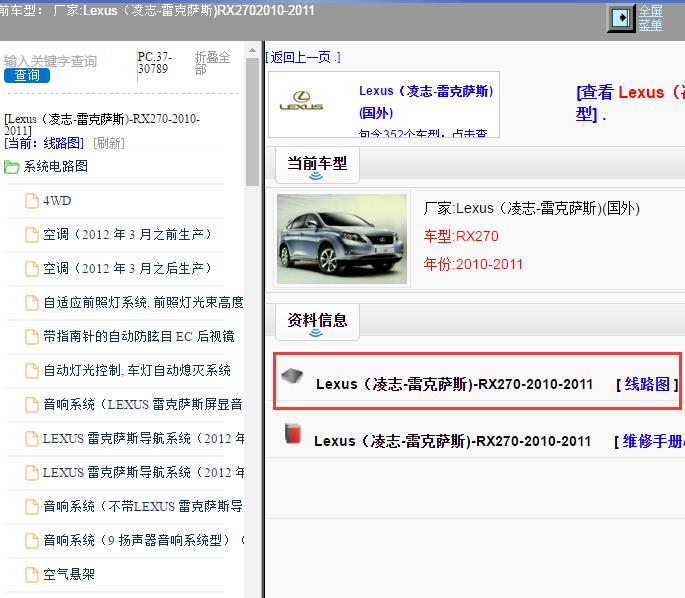Click the RX270 car photo thumbnail
Image resolution: width=685 pixels, height=598 pixels.
pos(342,239)
